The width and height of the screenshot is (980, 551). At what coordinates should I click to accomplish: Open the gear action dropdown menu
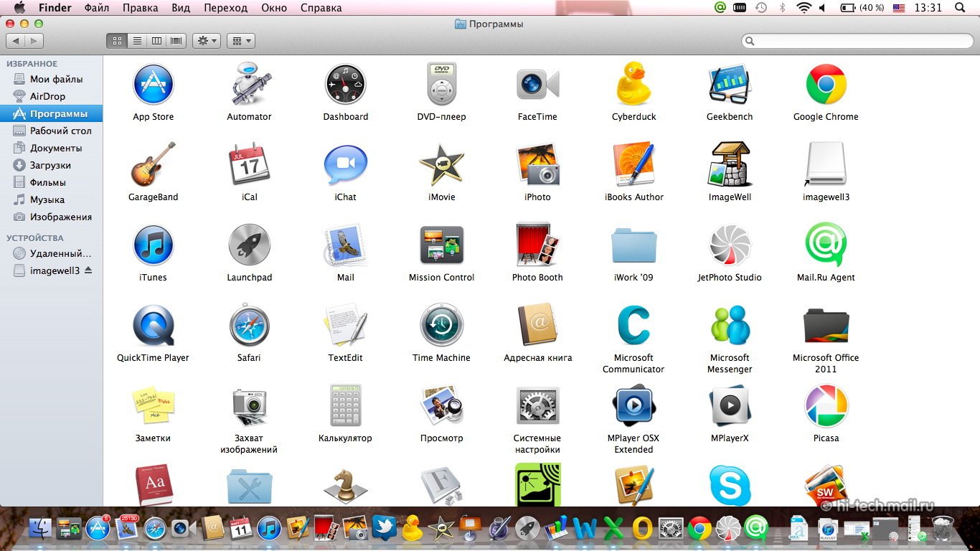206,41
